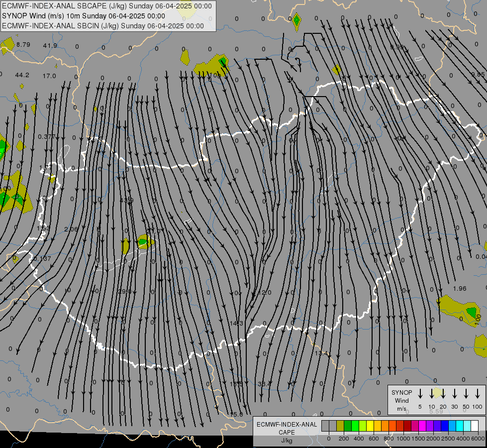Click the 200 tick label in CAPE legend

pyautogui.click(x=344, y=439)
